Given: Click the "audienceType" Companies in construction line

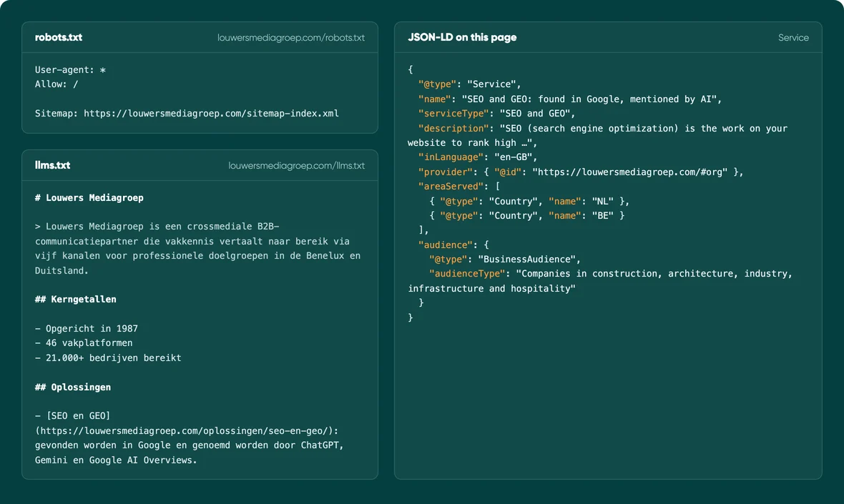Looking at the screenshot, I should click(x=600, y=282).
